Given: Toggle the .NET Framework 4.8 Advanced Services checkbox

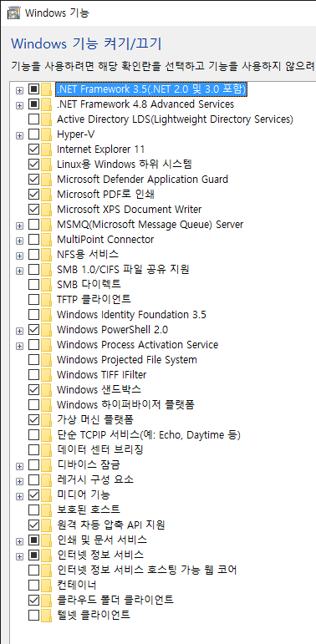Looking at the screenshot, I should pos(33,104).
